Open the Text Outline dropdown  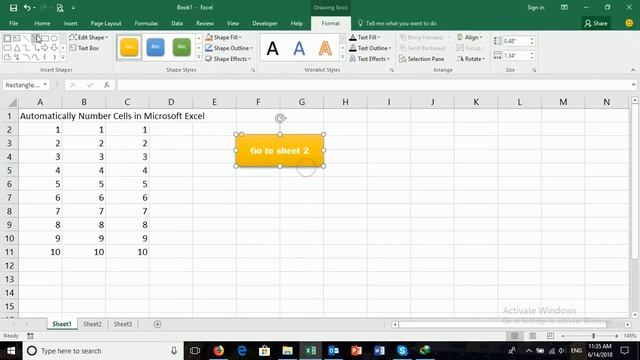[x=371, y=48]
